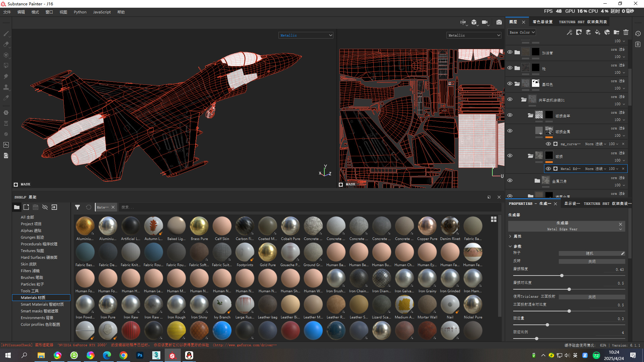Hide the 加油管 layer folder
This screenshot has height=362, width=644.
pyautogui.click(x=510, y=52)
